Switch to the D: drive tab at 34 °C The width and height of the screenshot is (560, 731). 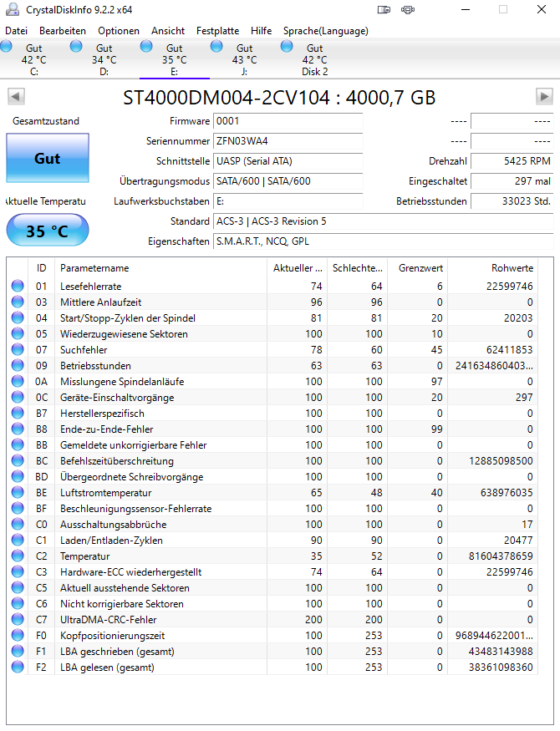coord(104,59)
